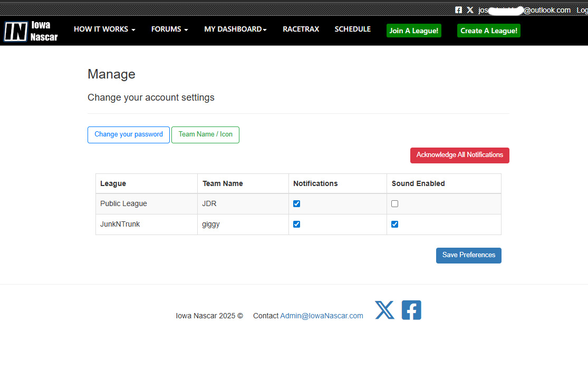This screenshot has width=588, height=371.
Task: Click the Manage page heading
Action: (x=111, y=74)
